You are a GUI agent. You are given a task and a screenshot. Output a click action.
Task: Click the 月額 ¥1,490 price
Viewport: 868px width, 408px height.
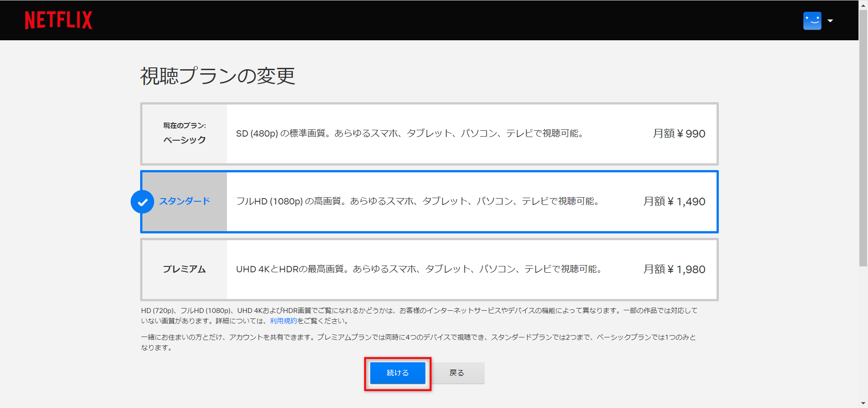pos(674,201)
